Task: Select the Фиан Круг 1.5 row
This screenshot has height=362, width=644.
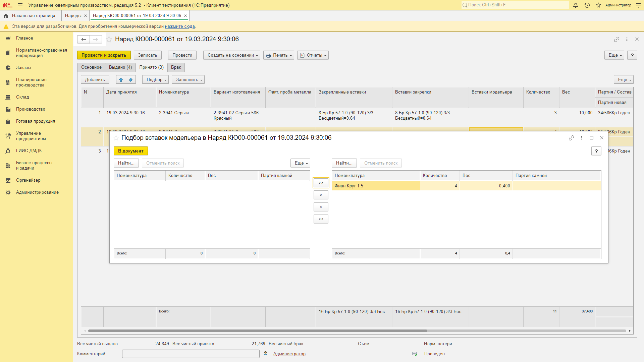Action: (466, 186)
